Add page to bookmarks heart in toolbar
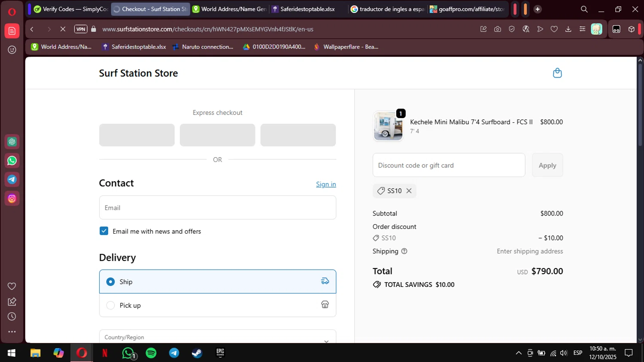 (x=554, y=29)
